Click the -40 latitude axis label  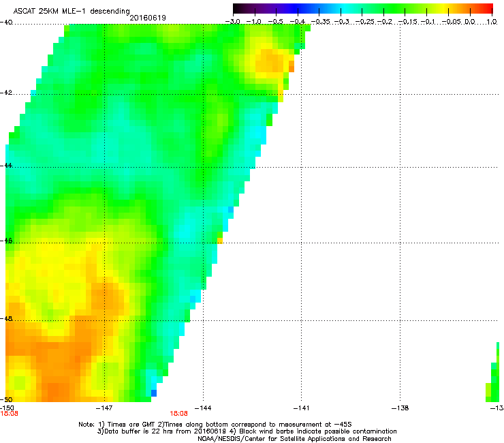[6, 22]
